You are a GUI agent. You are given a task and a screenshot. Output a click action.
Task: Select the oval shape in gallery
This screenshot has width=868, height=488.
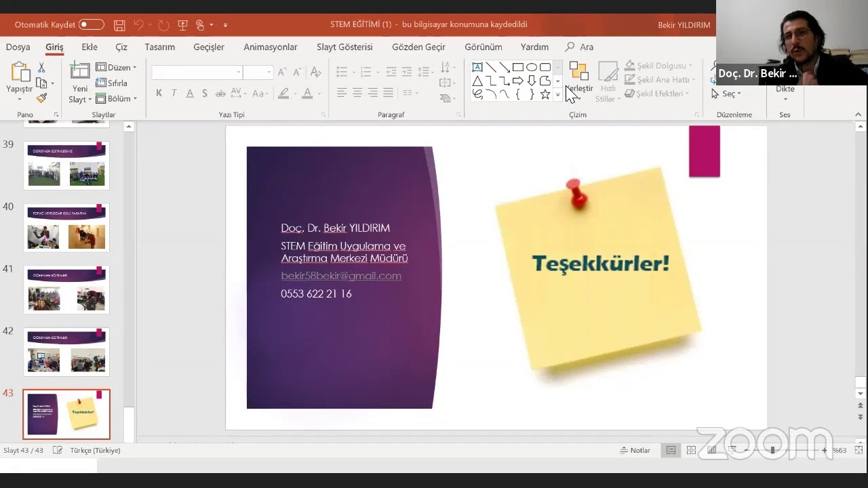coord(532,67)
